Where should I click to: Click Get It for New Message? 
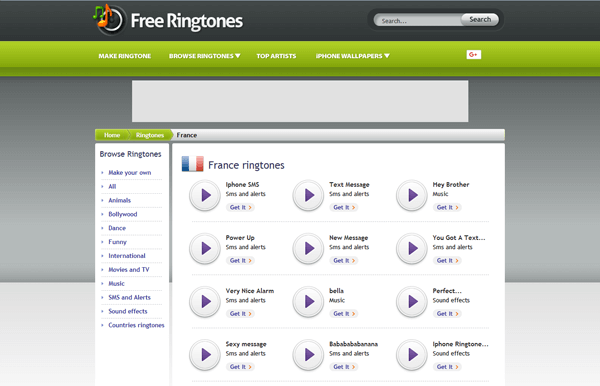pos(344,261)
